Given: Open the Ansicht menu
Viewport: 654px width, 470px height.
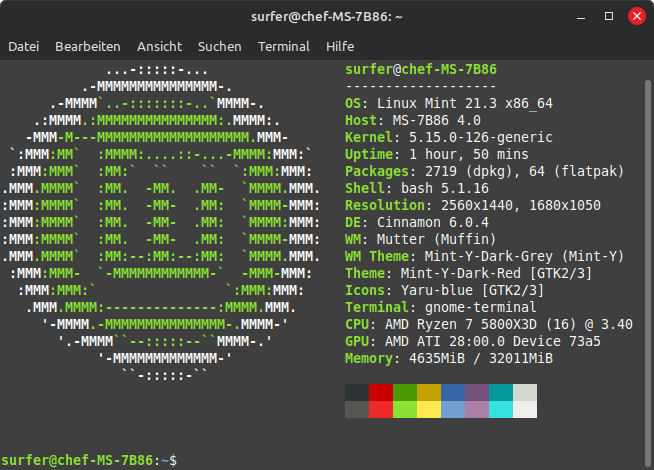Looking at the screenshot, I should 159,46.
